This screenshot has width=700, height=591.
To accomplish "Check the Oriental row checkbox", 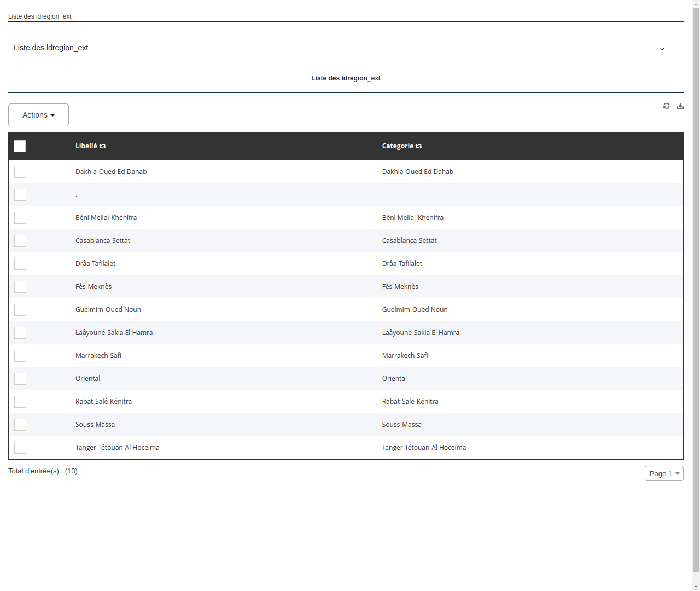I will pyautogui.click(x=20, y=378).
